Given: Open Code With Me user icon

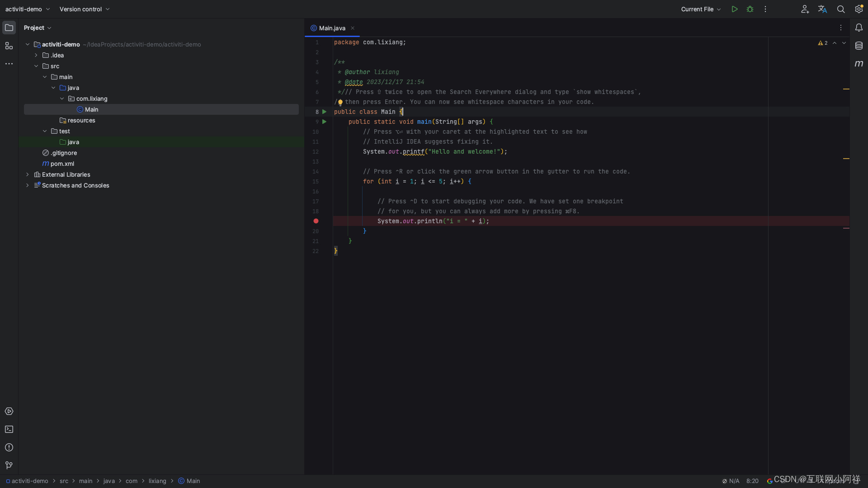Looking at the screenshot, I should [x=805, y=9].
